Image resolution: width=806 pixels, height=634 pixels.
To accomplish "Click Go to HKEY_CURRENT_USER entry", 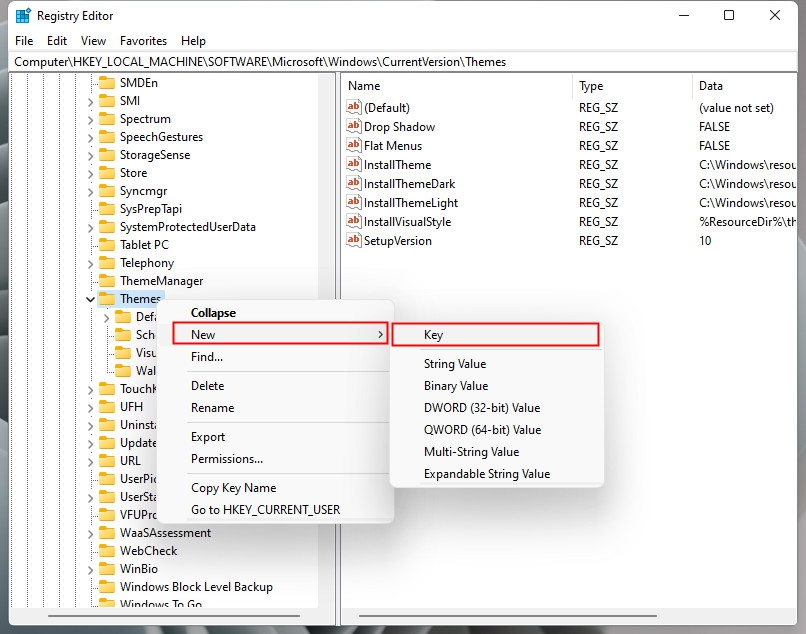I will (x=276, y=510).
